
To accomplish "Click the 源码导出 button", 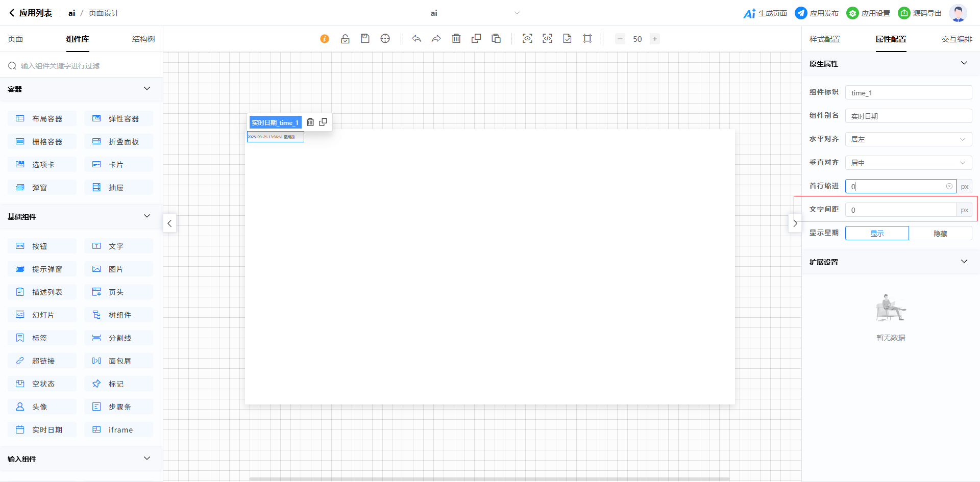I will (x=920, y=13).
